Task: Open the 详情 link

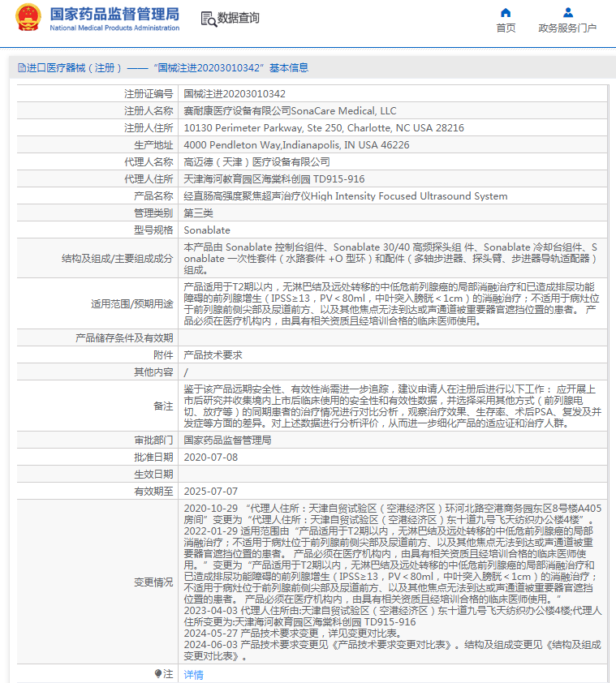Action: click(193, 675)
